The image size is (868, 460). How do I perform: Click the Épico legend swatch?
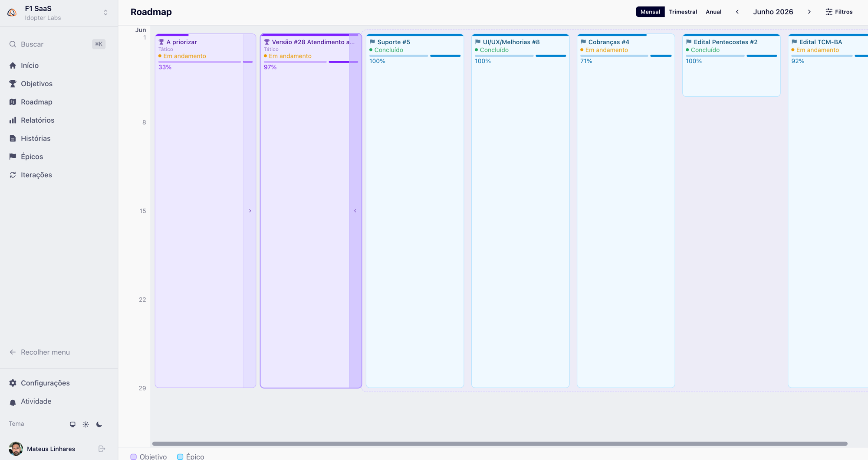point(180,457)
